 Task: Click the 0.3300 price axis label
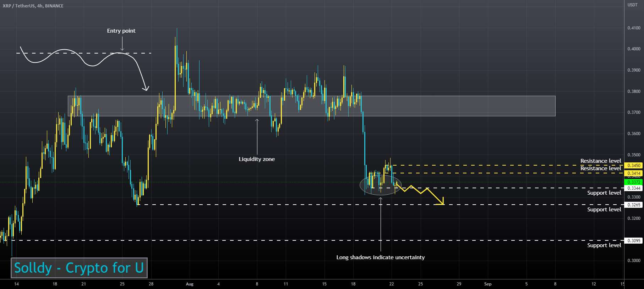pos(634,197)
